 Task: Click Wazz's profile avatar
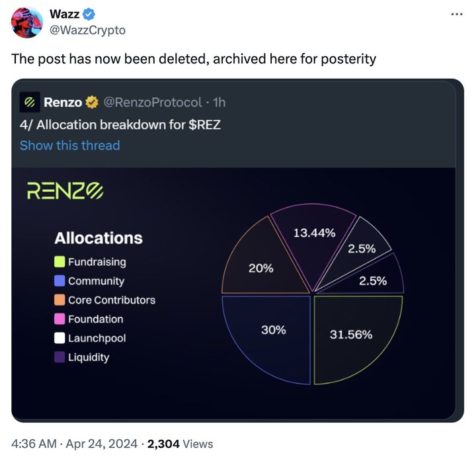(27, 22)
